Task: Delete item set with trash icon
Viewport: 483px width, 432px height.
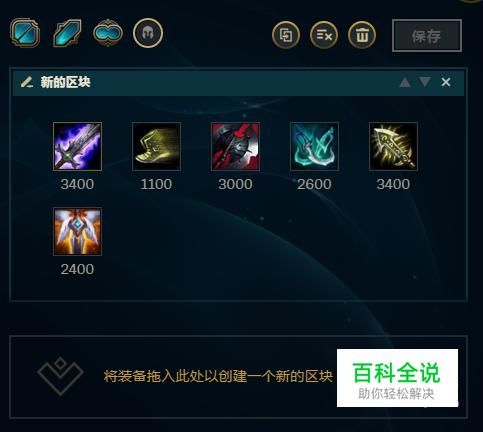Action: [x=362, y=35]
